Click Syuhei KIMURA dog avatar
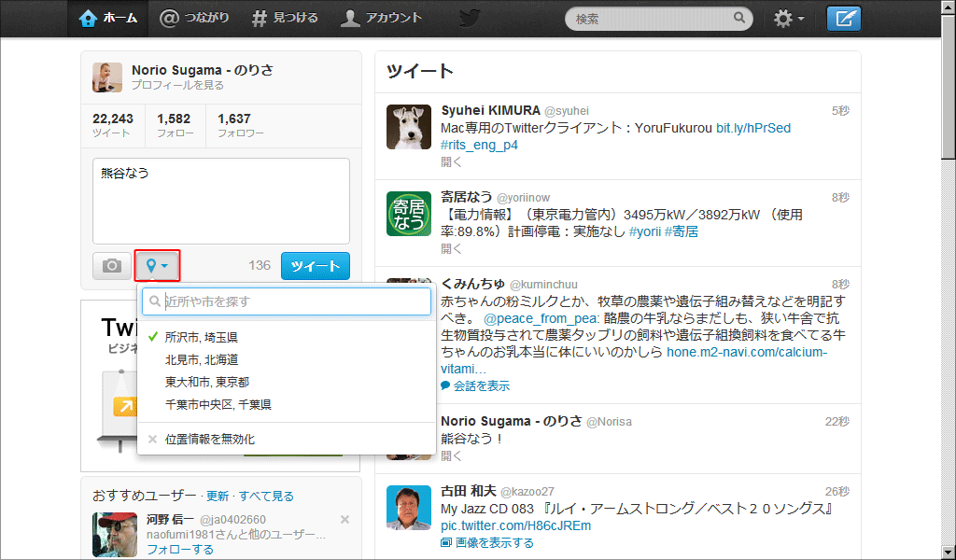 [x=409, y=127]
